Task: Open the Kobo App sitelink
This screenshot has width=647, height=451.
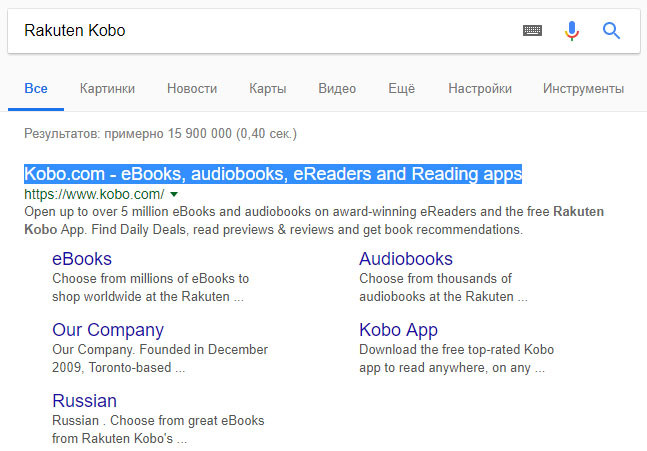Action: (x=398, y=330)
